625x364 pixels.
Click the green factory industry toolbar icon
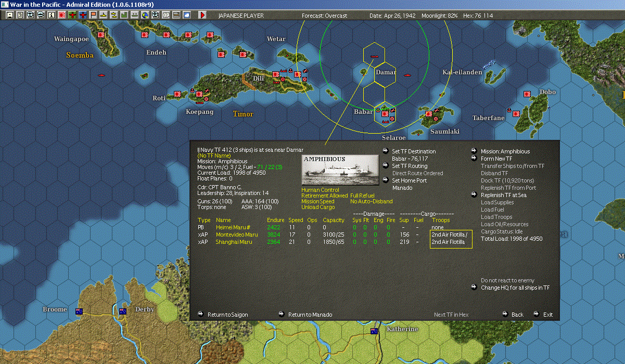coord(124,15)
